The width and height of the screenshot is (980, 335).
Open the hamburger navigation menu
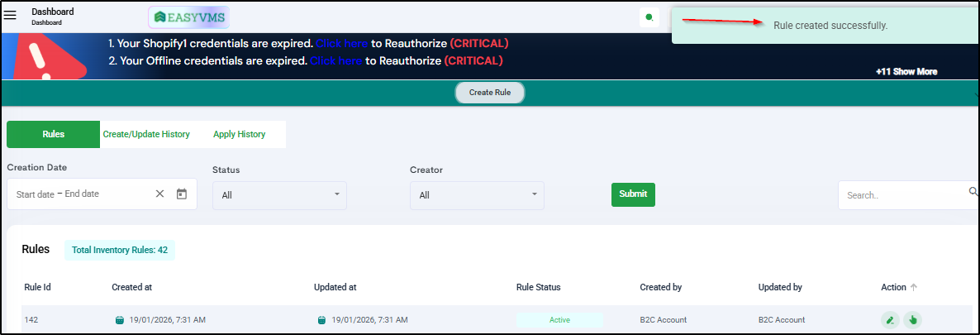11,15
